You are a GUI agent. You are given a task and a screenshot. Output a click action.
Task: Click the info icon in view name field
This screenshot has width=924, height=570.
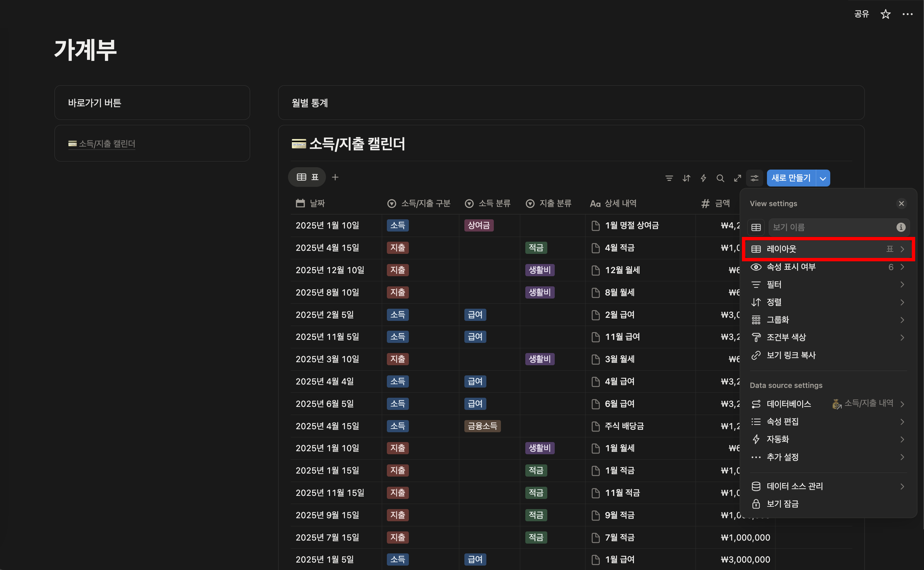tap(901, 227)
